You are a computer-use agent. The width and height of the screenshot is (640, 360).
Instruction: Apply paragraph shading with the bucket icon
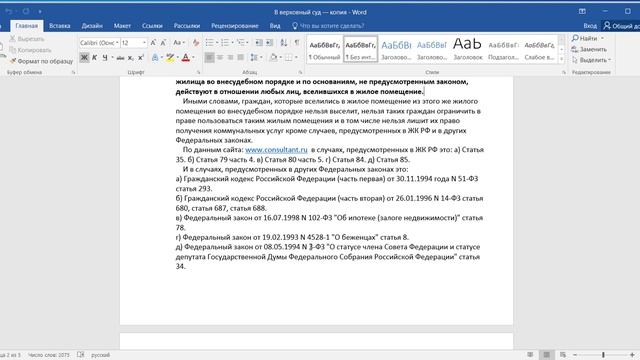[x=273, y=58]
